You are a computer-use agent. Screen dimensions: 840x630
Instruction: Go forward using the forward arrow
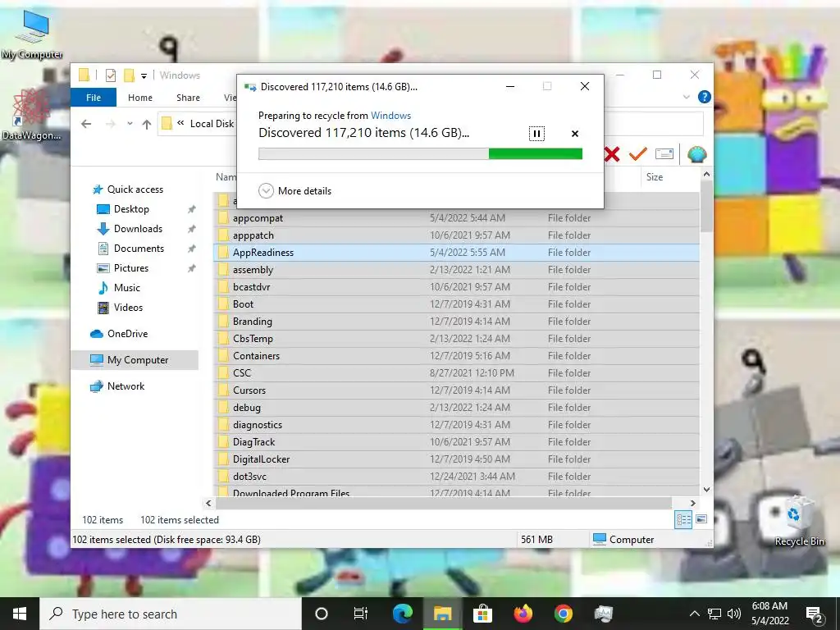click(x=111, y=125)
